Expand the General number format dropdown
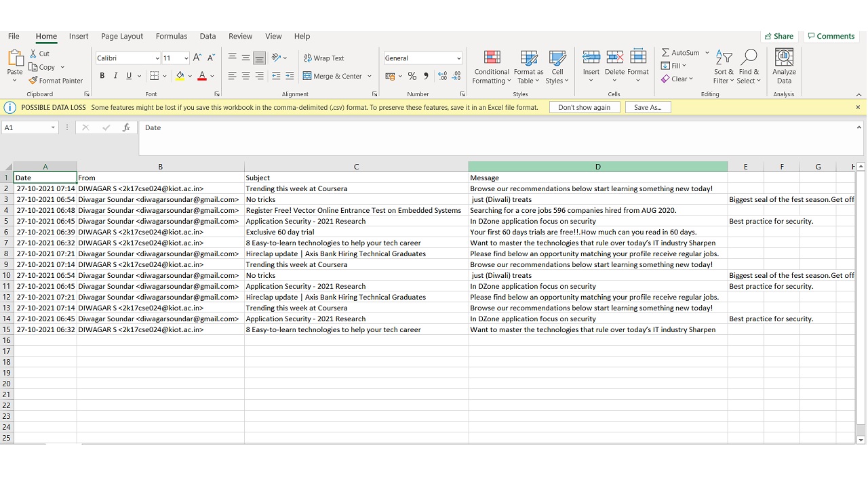The width and height of the screenshot is (868, 488). coord(458,58)
